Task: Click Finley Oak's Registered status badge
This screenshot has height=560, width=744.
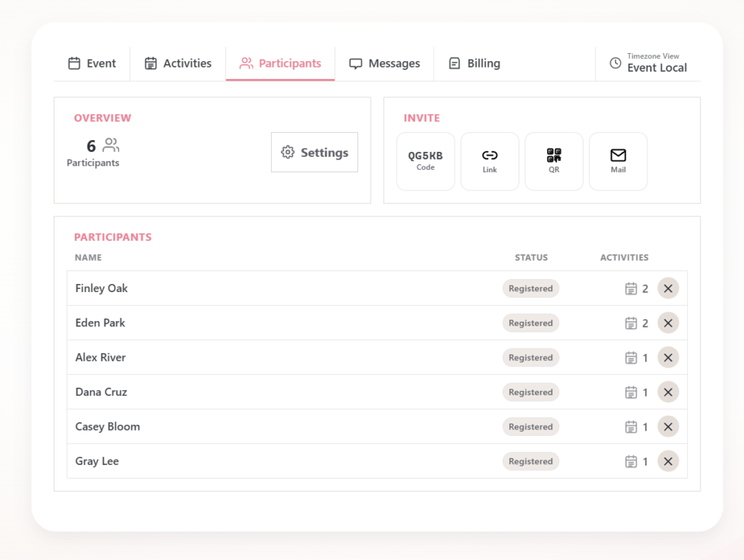Action: [x=531, y=288]
